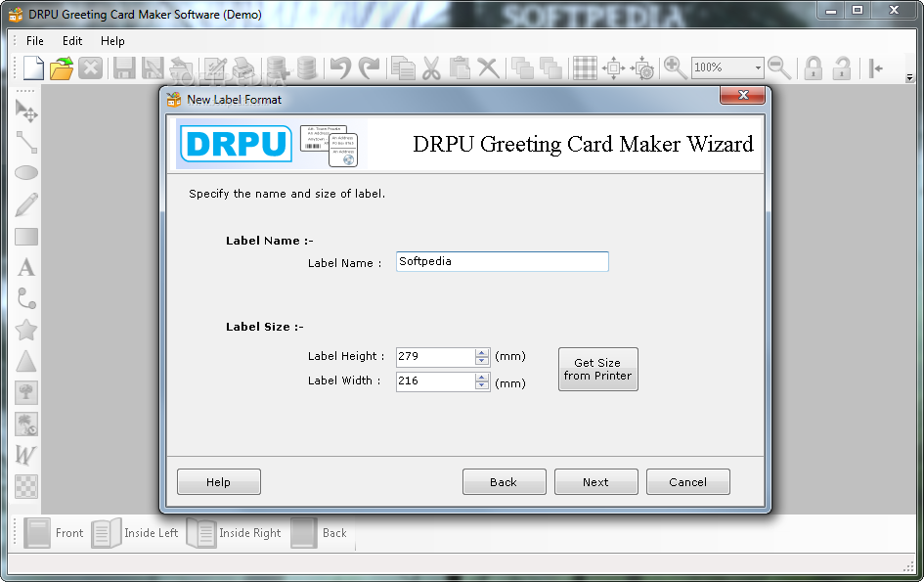This screenshot has width=924, height=582.
Task: Click the Label Width value field
Action: coord(435,381)
